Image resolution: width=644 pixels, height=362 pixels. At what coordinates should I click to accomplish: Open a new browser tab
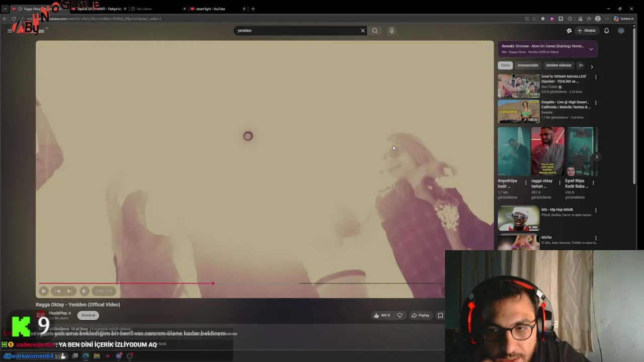(x=253, y=9)
